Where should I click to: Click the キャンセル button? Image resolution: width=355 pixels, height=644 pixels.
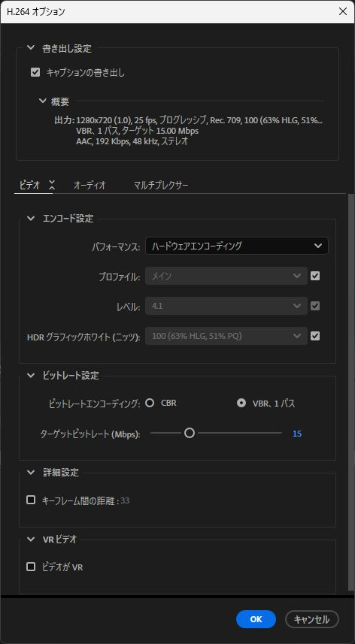coord(312,619)
